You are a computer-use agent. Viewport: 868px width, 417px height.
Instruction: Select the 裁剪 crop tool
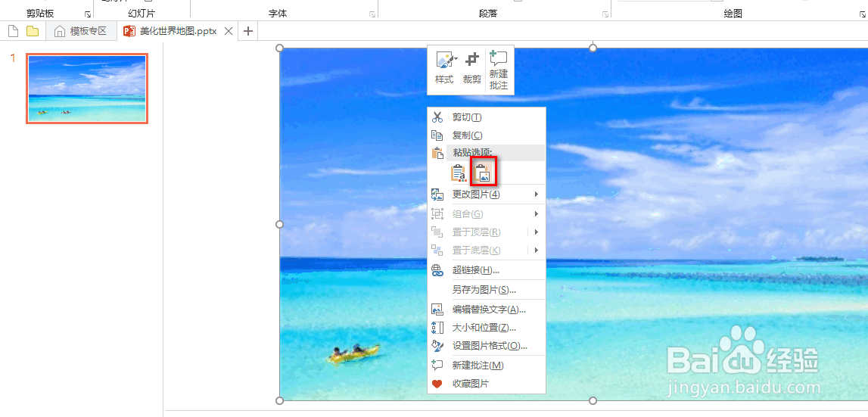[472, 69]
